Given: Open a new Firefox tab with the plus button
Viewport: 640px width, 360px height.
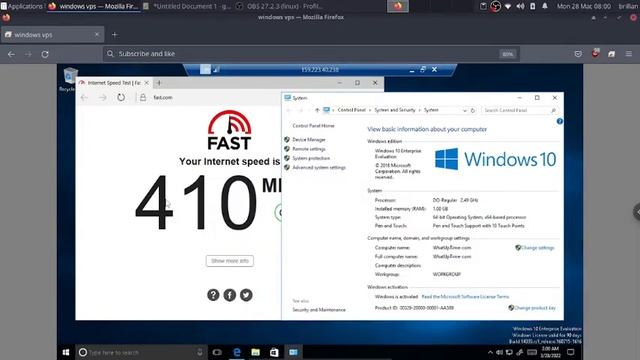Looking at the screenshot, I should (114, 35).
